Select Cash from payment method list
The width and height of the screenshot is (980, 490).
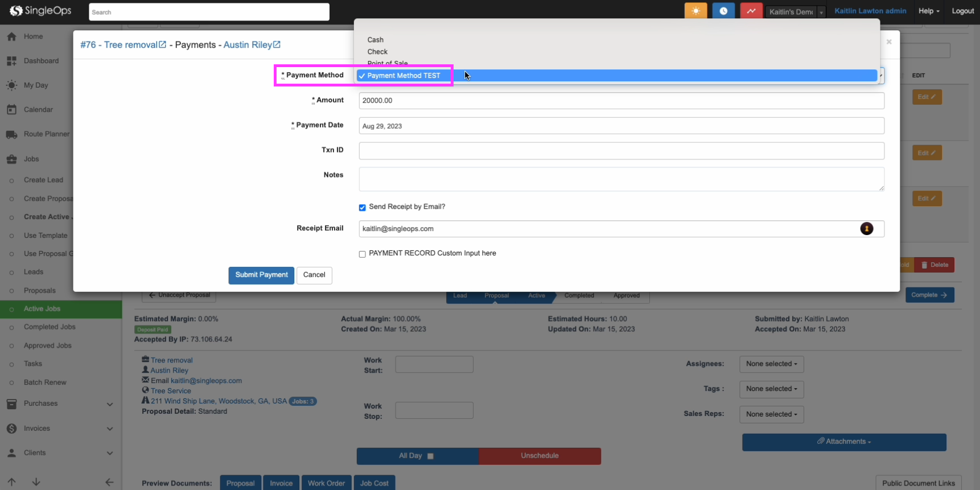pos(376,40)
